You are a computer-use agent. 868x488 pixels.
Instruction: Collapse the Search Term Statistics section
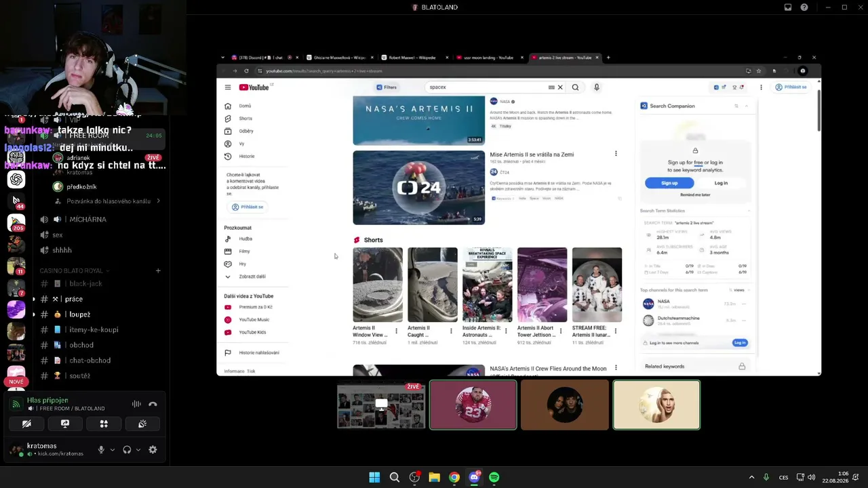click(x=749, y=211)
